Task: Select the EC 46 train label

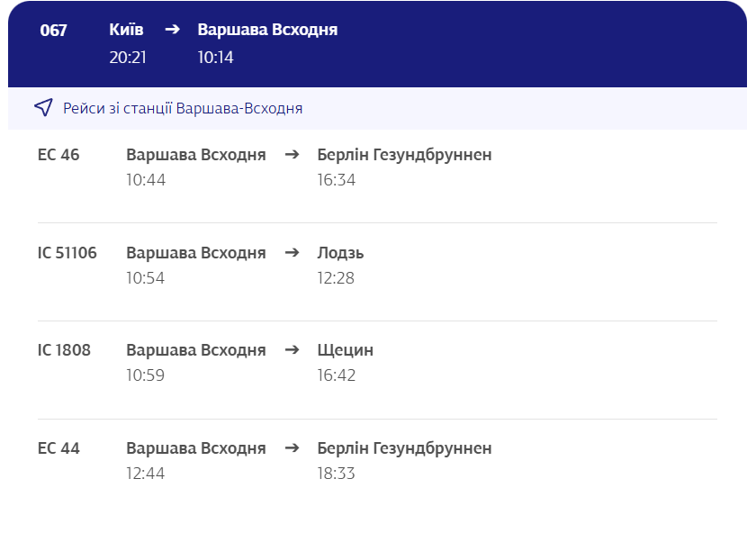Action: [58, 154]
